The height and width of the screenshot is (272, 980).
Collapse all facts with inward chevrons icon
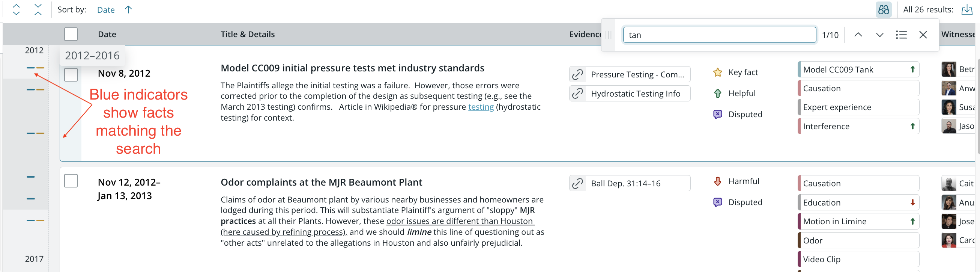(38, 9)
